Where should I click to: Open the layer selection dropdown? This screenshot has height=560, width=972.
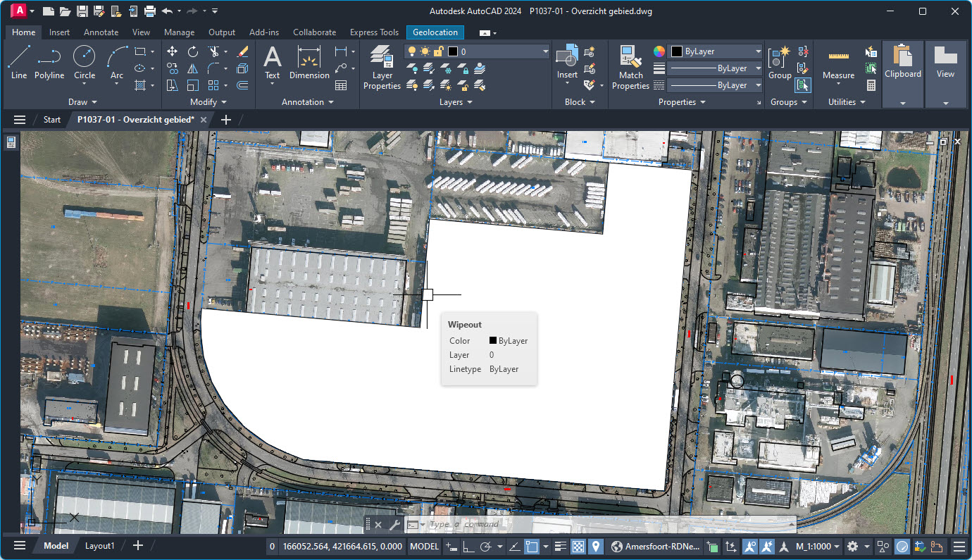coord(544,51)
